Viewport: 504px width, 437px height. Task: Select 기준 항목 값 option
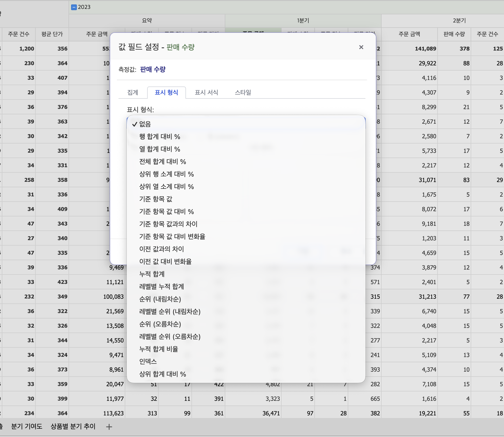(x=246, y=199)
